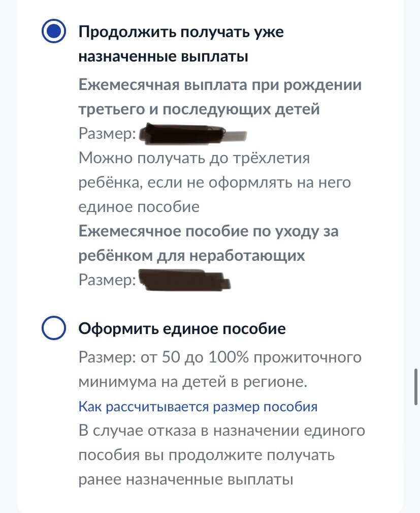
Task: Select the "Продолжить получать уже назначенные выплаты" radio button
Action: 53,33
